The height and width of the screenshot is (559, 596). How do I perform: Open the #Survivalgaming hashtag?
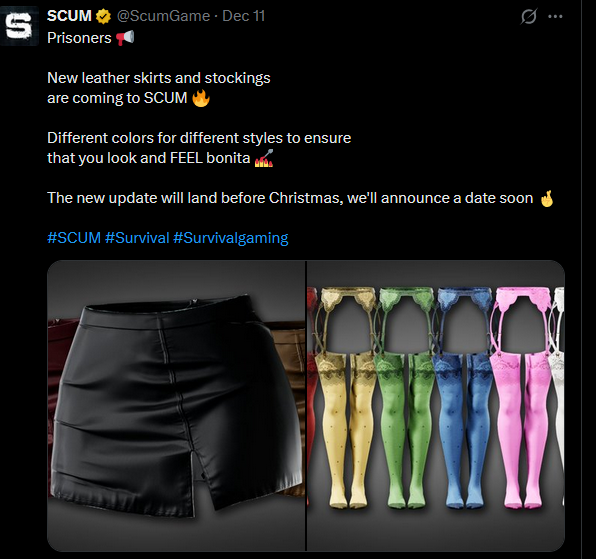[x=231, y=238]
